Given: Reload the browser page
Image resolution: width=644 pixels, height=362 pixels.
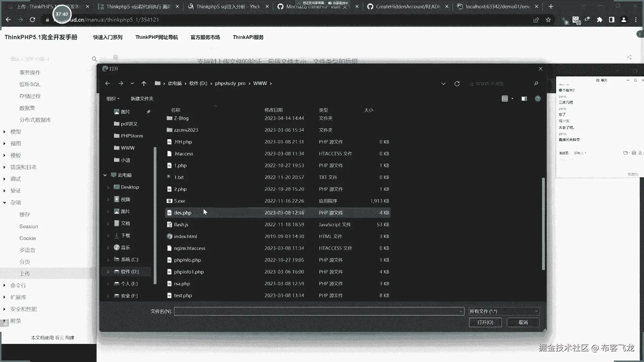Looking at the screenshot, I should point(33,20).
